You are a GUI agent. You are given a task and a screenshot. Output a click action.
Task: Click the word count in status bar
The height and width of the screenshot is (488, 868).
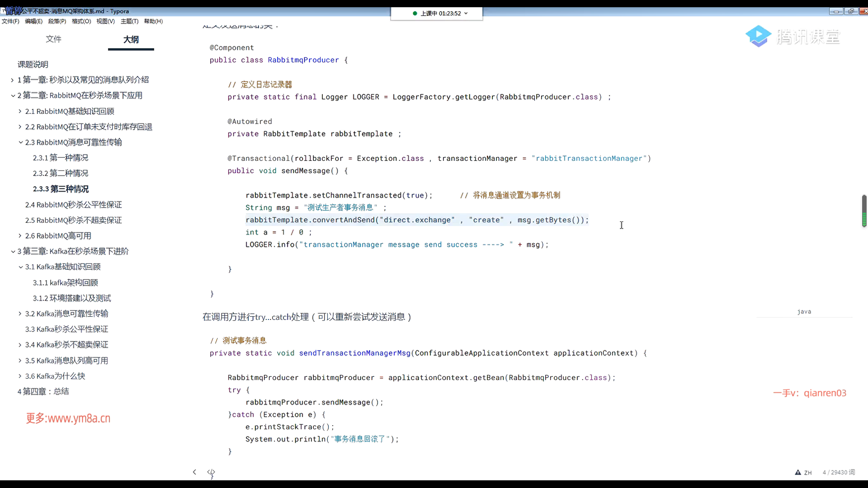[x=839, y=472]
